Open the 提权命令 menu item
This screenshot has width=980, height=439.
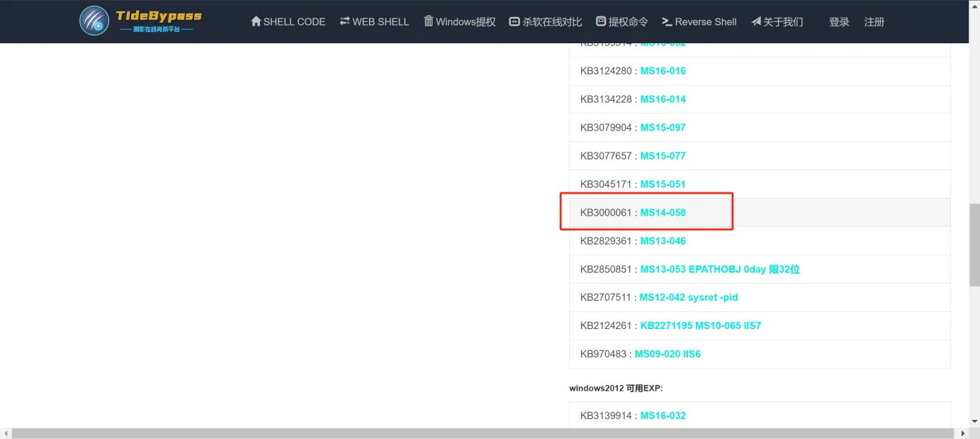622,22
